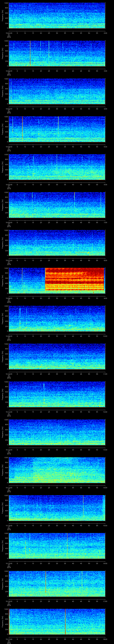Select the red spike at 13 seconds in 19:02:00 spectrogram
Image resolution: width=114 pixels, height=644 pixels.
point(30,53)
